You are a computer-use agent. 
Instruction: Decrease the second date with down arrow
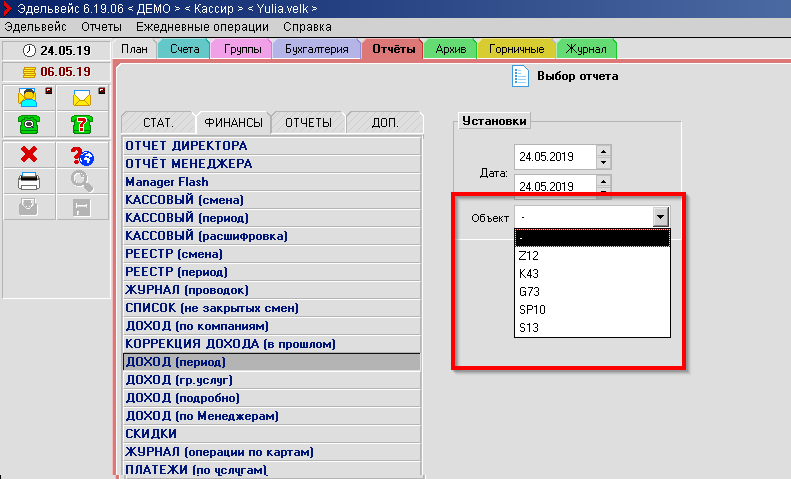[x=603, y=191]
